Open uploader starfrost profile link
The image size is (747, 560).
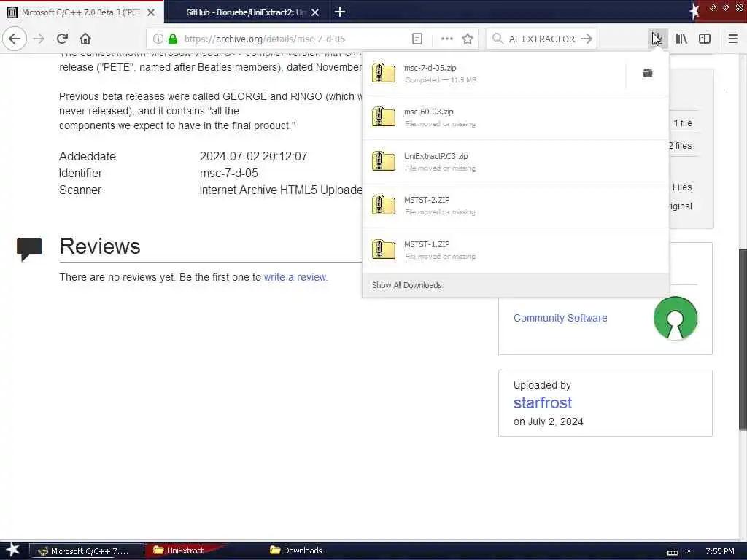coord(543,402)
